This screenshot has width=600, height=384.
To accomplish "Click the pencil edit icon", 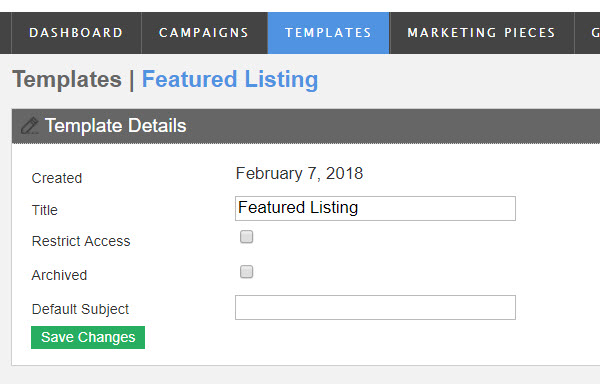I will click(x=29, y=126).
